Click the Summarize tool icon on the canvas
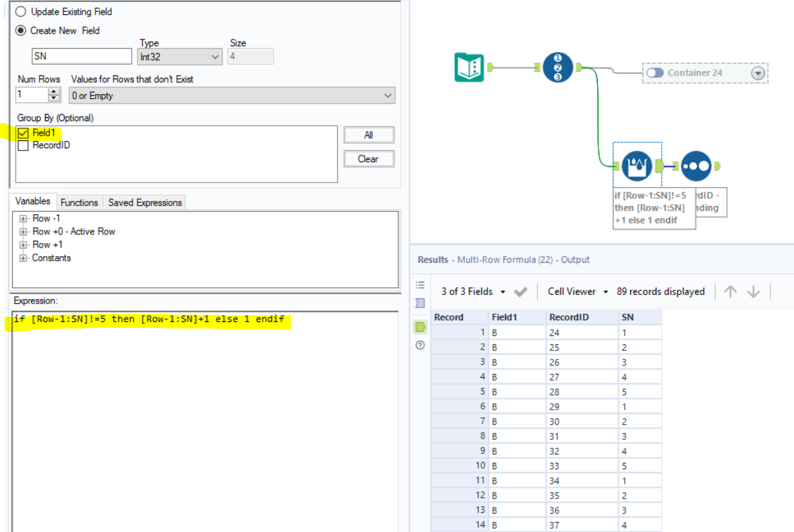The height and width of the screenshot is (532, 794). [x=697, y=165]
